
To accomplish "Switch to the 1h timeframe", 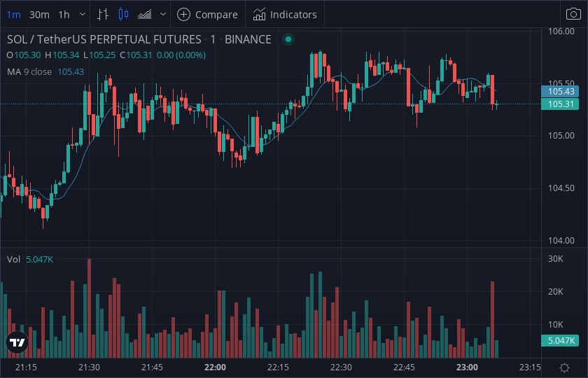I will [64, 15].
